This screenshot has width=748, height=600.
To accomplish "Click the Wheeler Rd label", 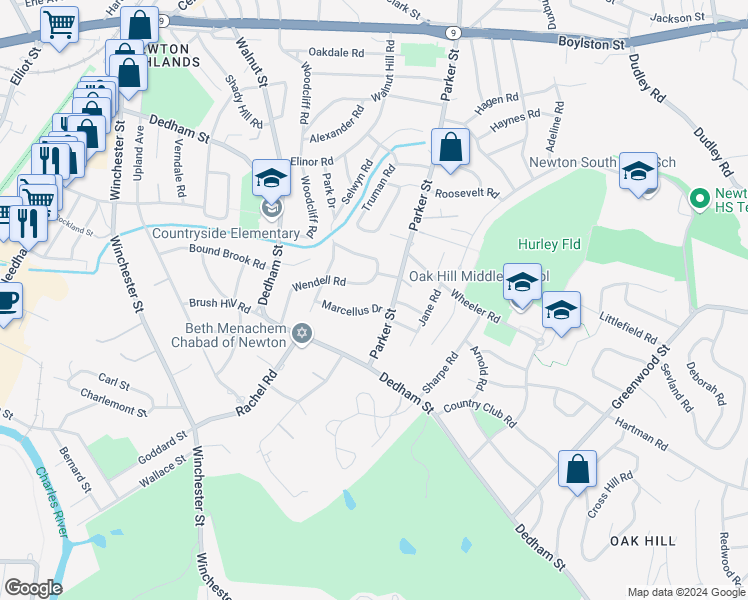I will pos(476,306).
